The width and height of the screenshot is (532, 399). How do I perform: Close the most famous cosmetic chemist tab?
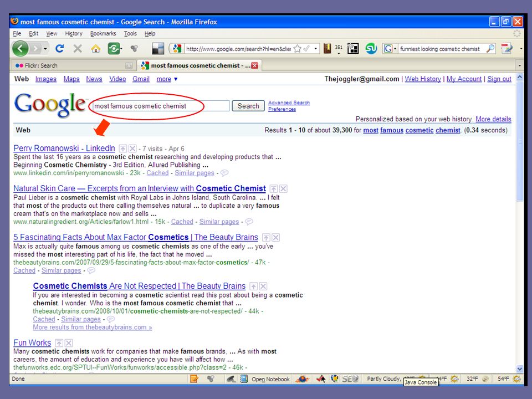(254, 65)
